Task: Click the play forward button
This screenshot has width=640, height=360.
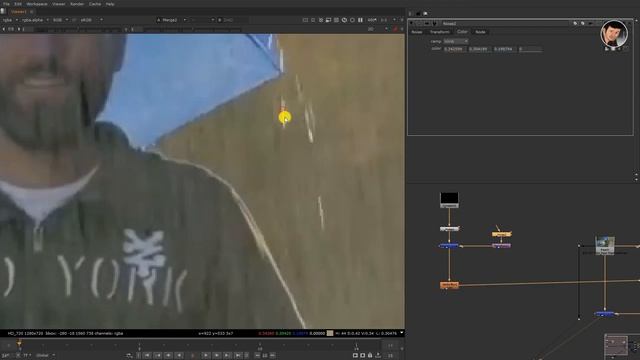Action: [x=206, y=356]
